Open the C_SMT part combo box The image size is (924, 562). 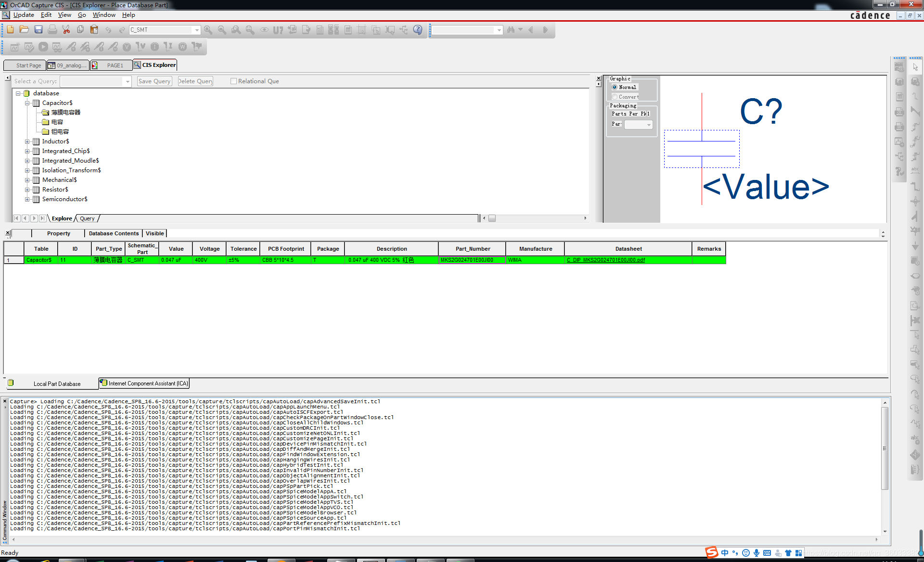tap(197, 30)
